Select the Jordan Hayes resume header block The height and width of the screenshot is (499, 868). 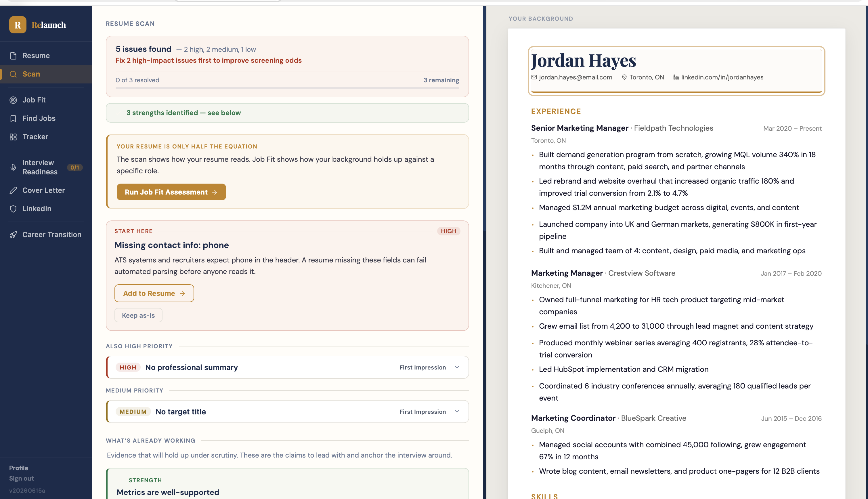coord(676,71)
